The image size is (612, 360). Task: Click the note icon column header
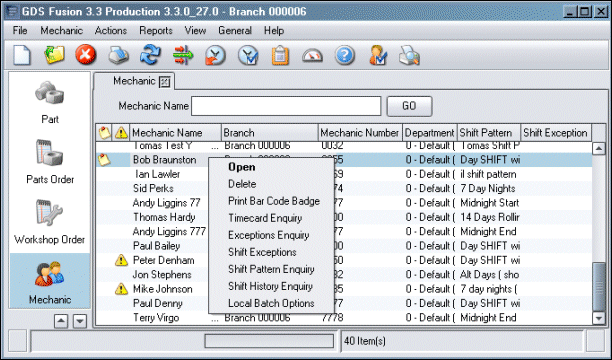(104, 133)
